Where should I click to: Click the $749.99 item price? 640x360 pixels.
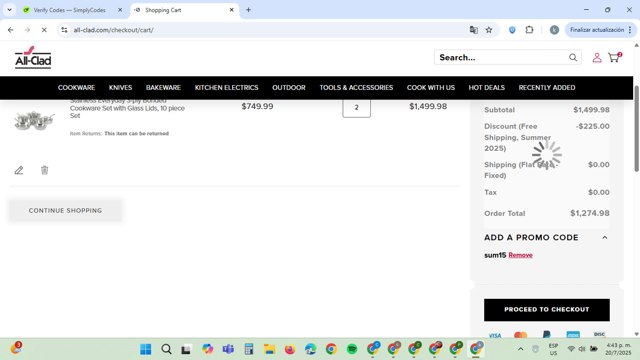pos(257,107)
